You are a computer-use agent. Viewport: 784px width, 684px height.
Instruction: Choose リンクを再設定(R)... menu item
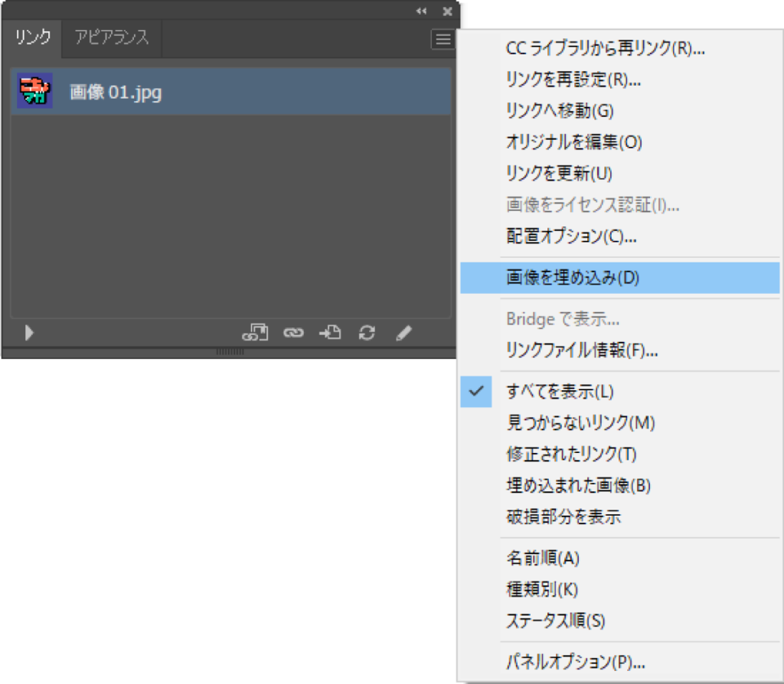click(x=573, y=80)
